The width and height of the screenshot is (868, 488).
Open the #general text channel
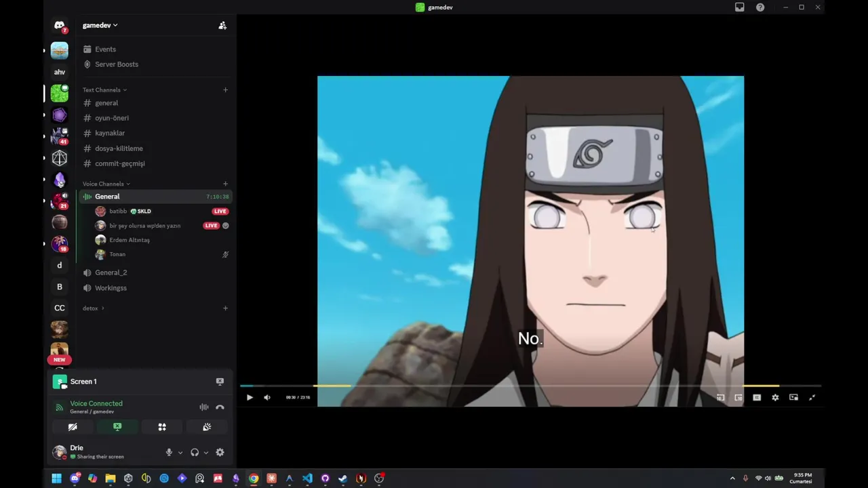click(156, 103)
